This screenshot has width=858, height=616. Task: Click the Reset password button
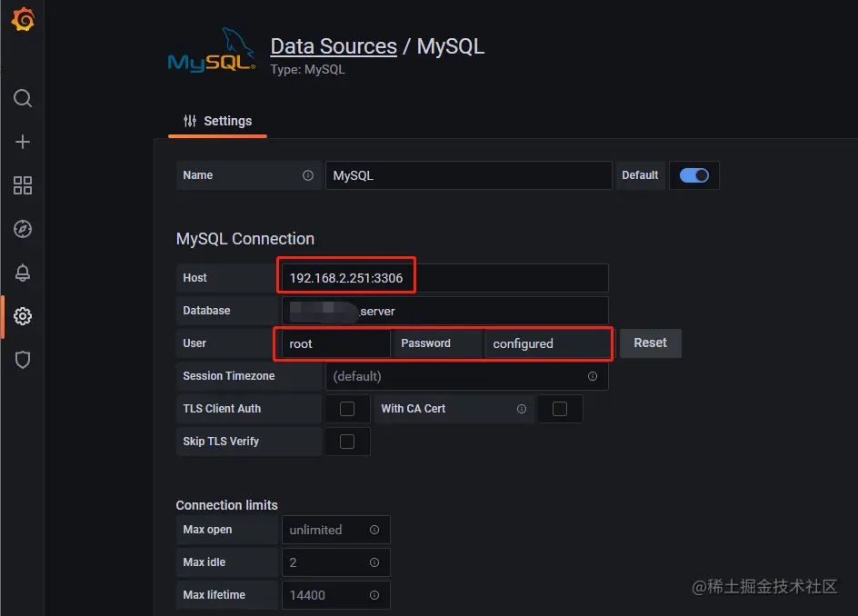click(x=650, y=343)
